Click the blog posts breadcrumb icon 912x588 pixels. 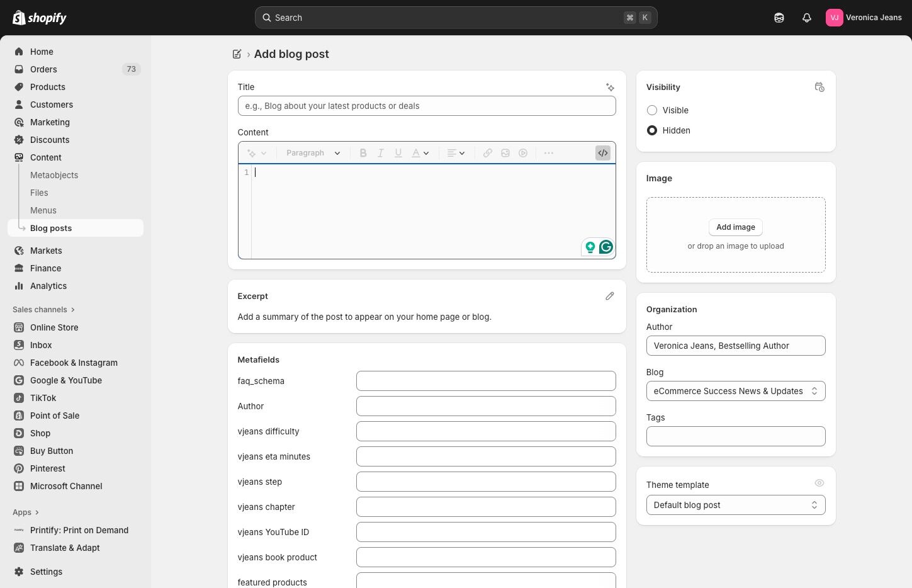tap(237, 54)
